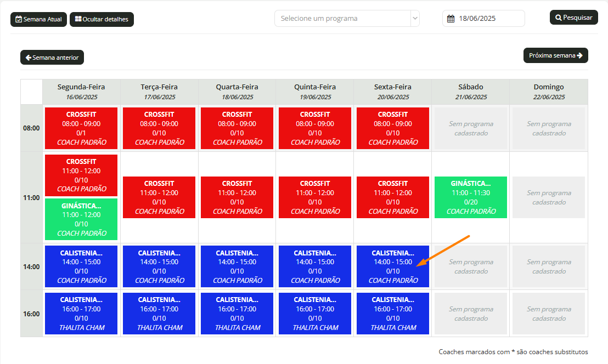
Task: Open Wednesday 16:00 CALISTENIA with Thalita Cham
Action: click(237, 314)
